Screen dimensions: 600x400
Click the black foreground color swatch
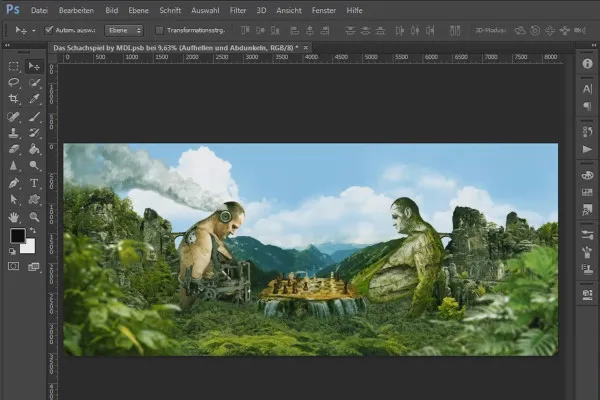[17, 236]
